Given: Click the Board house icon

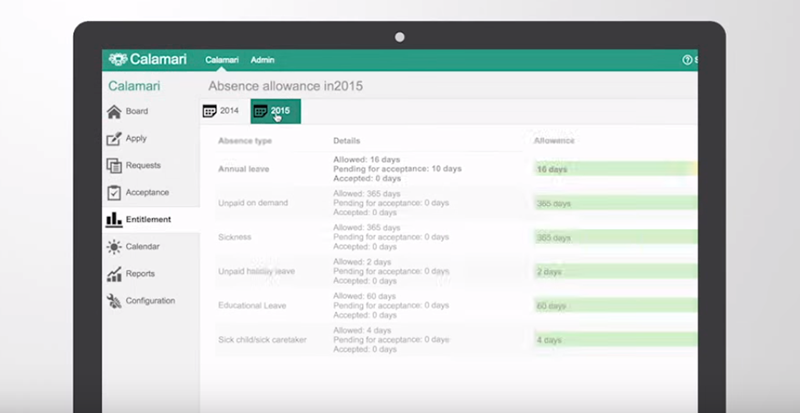Looking at the screenshot, I should tap(114, 111).
